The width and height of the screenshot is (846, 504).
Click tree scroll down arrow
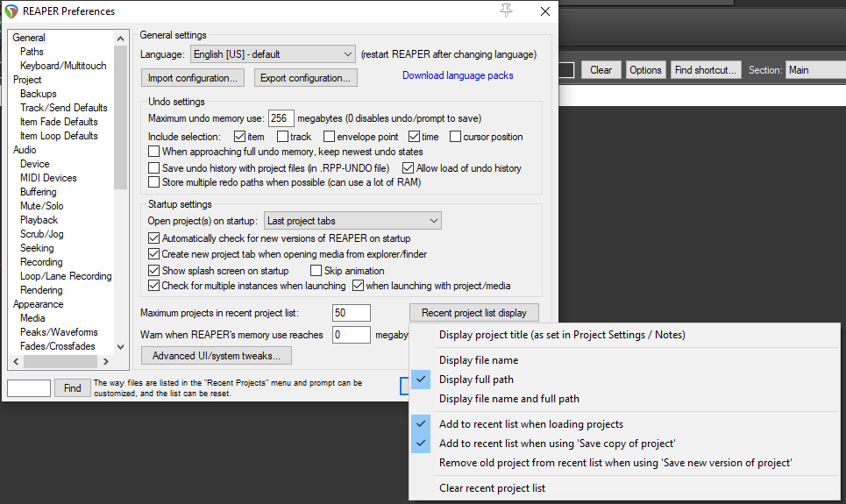point(120,347)
